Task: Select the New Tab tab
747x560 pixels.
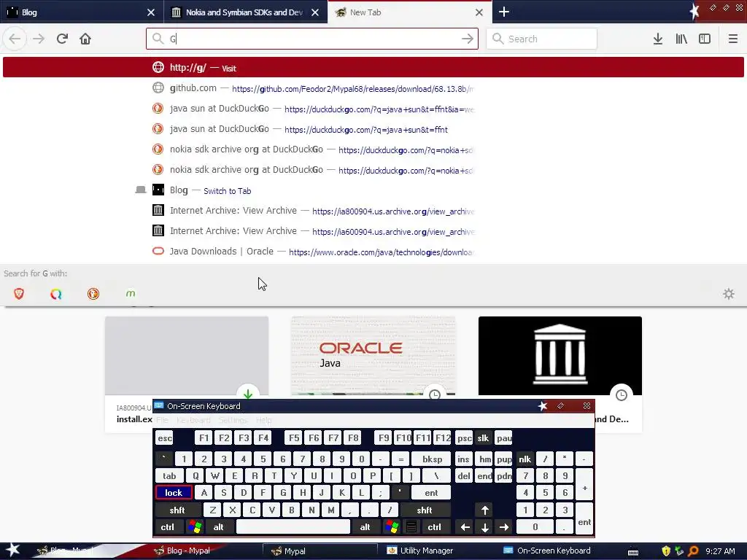Action: point(410,12)
